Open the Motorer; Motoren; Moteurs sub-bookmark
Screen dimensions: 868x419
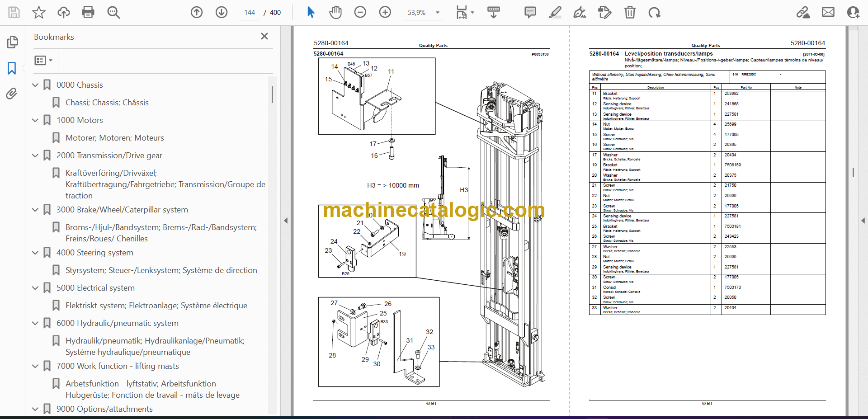click(115, 138)
